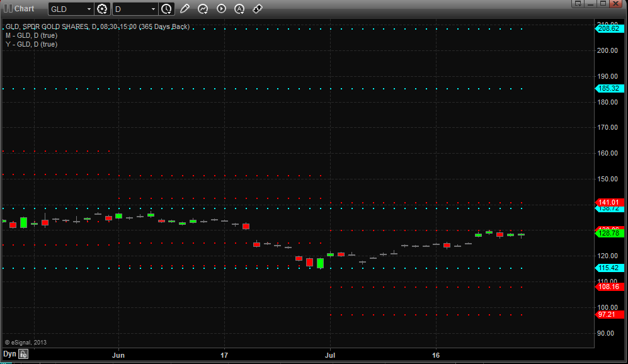This screenshot has height=364, width=628.
Task: Click the 170.00 price axis label
Action: (607, 127)
